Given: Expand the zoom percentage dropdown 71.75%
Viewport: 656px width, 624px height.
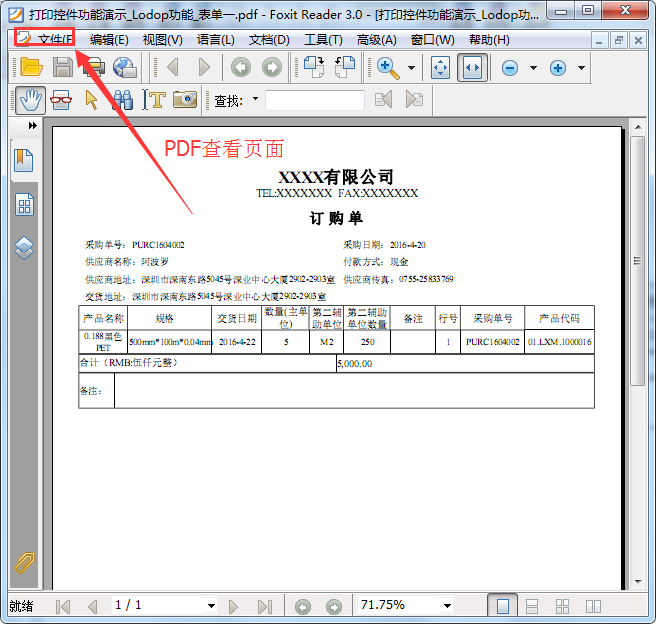Looking at the screenshot, I should (x=446, y=605).
